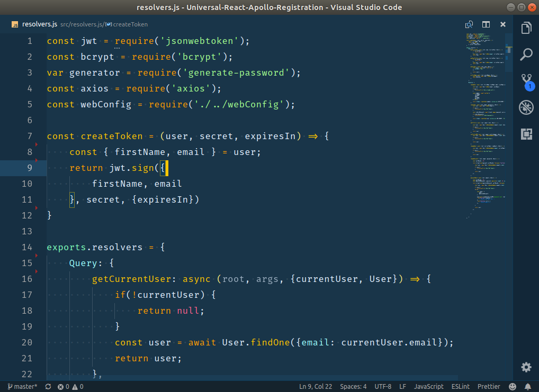Click the null keyword on line 18
This screenshot has width=539, height=392.
coord(188,311)
